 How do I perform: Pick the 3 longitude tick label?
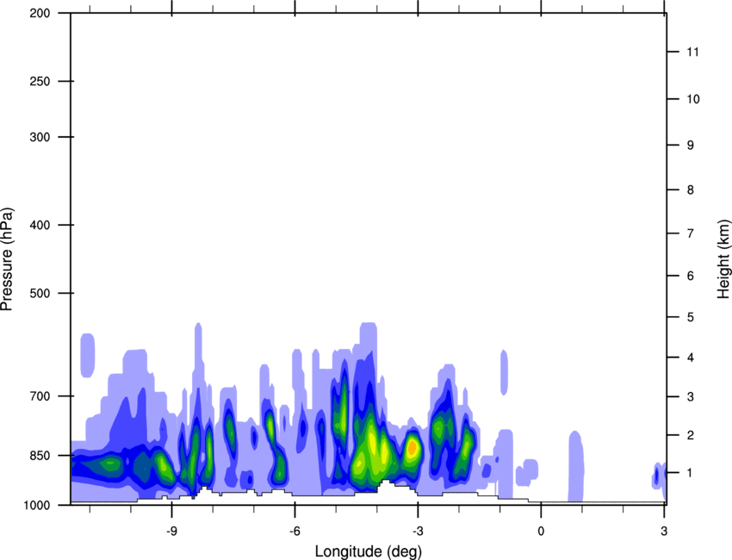tap(664, 531)
